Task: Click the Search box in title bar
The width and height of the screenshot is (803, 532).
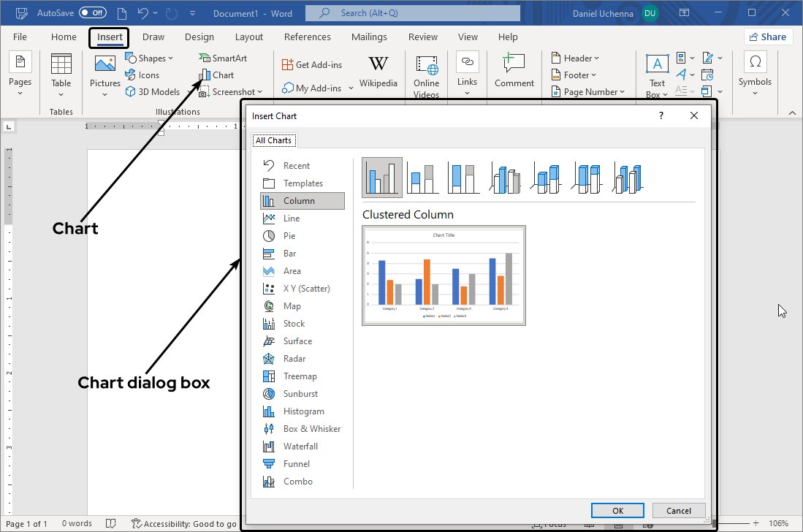Action: pyautogui.click(x=413, y=13)
